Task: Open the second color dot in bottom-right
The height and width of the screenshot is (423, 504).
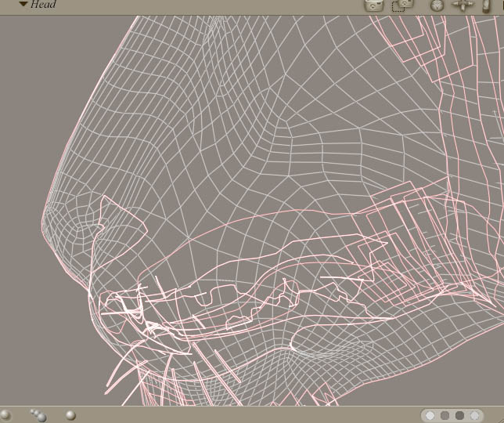Action: click(x=445, y=415)
